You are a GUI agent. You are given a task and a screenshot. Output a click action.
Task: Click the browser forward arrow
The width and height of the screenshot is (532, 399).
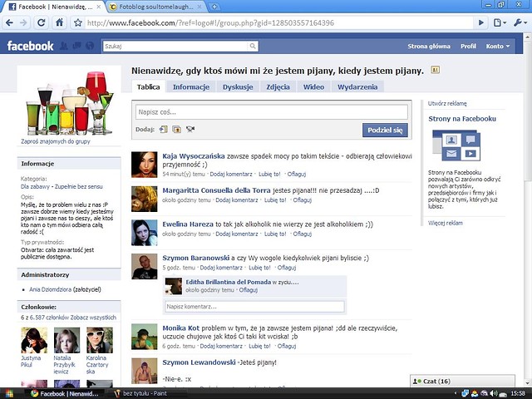click(23, 22)
